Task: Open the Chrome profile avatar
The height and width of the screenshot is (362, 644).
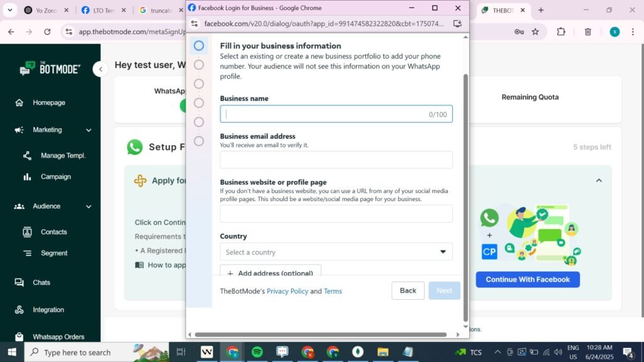Action: (x=614, y=31)
